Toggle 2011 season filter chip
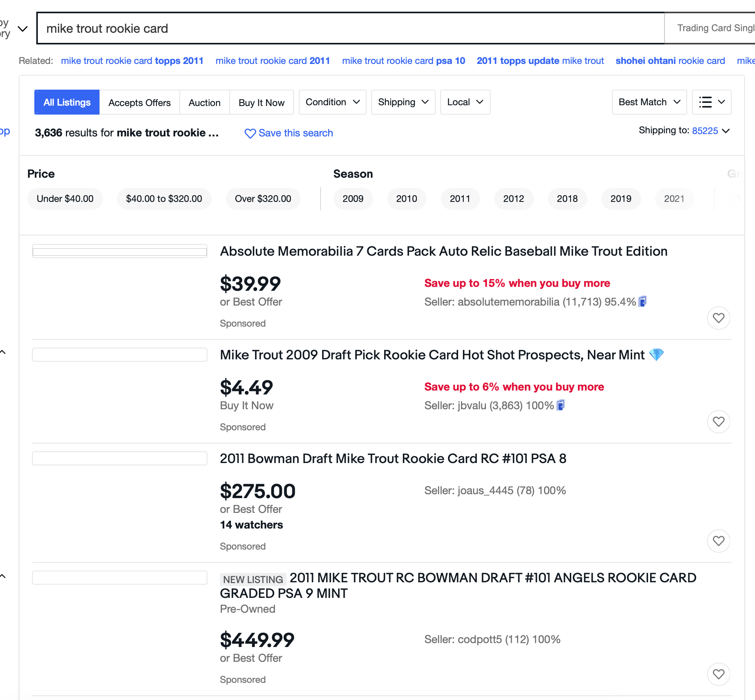The image size is (755, 700). coord(460,199)
